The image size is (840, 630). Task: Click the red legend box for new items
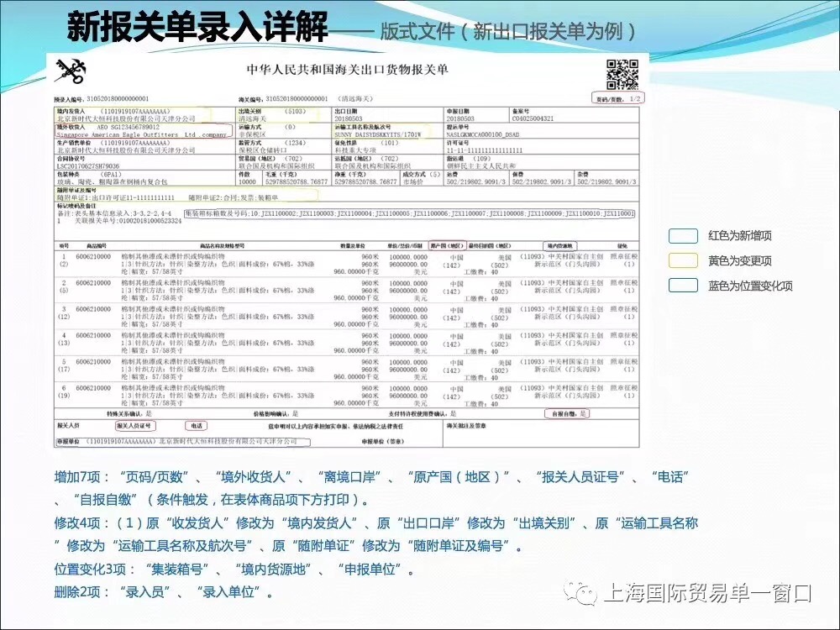coord(683,236)
